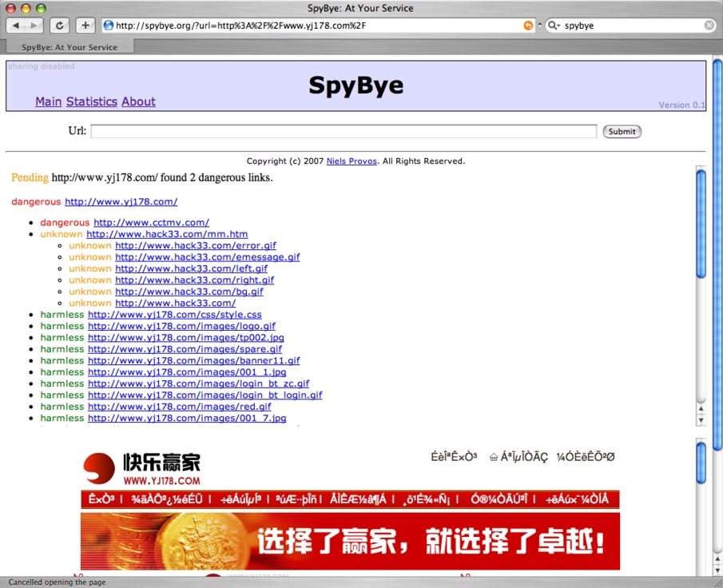Reload the page with the refresh button
Screen dimensions: 723x588
tap(59, 26)
